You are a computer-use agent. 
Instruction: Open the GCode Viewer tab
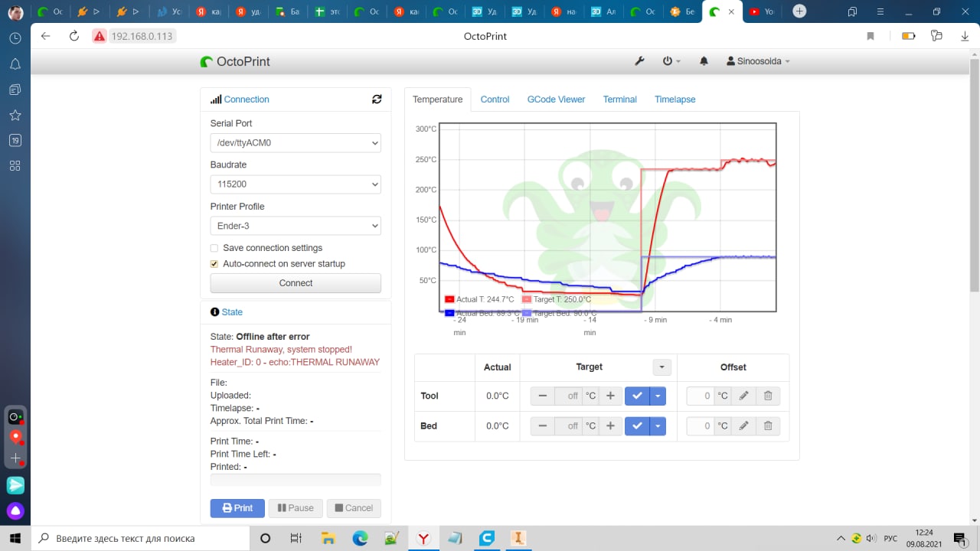556,99
